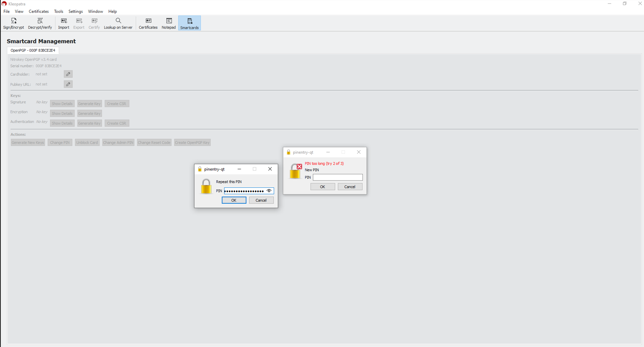Viewport: 644px width, 347px height.
Task: Open the Notepad view
Action: tap(169, 23)
